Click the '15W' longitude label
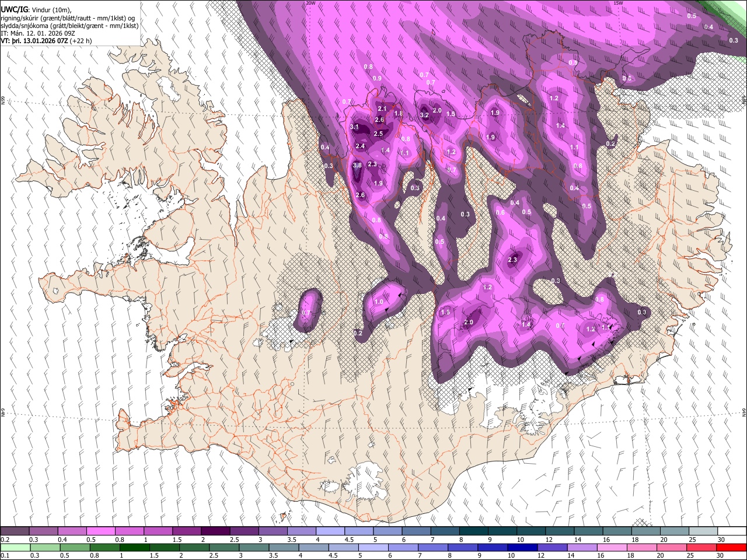Image resolution: width=747 pixels, height=560 pixels. 619,3
